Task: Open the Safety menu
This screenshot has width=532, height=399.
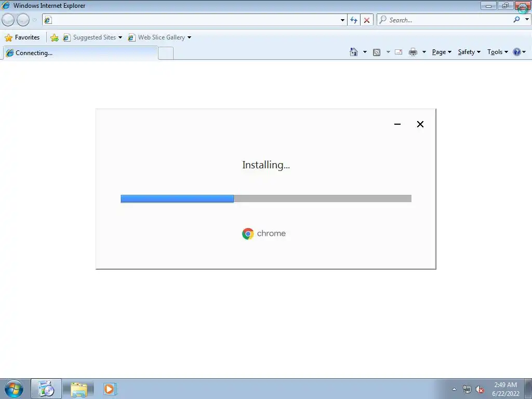Action: [469, 52]
